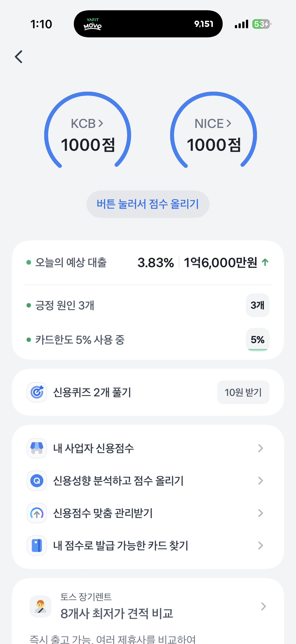
Task: Open 8개사 최저가 견적 비교 banner
Action: click(117, 613)
